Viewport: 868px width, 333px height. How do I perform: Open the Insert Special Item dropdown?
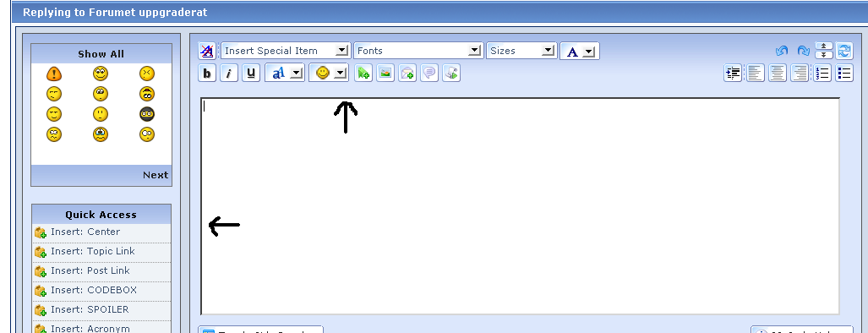286,51
